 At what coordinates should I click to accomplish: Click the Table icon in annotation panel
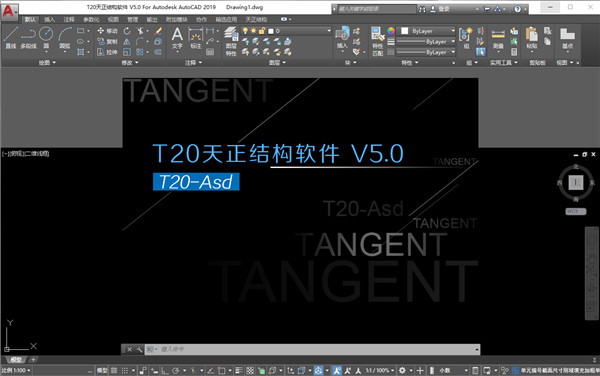tap(210, 52)
